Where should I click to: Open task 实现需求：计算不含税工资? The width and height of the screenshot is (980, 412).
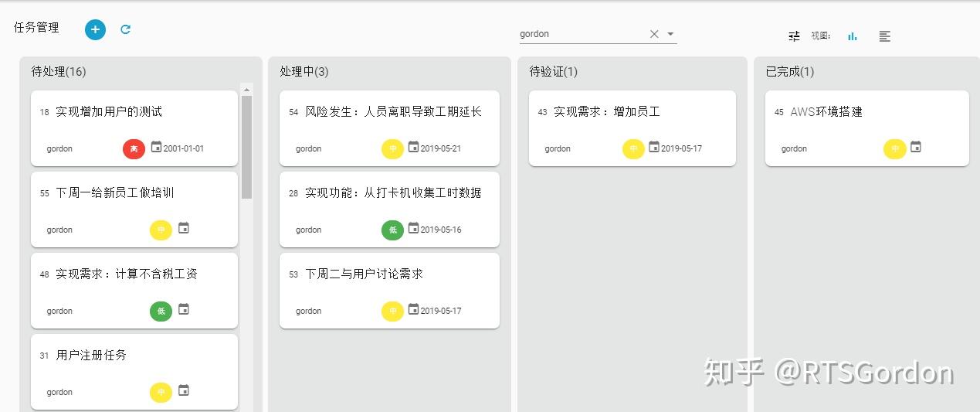(127, 274)
